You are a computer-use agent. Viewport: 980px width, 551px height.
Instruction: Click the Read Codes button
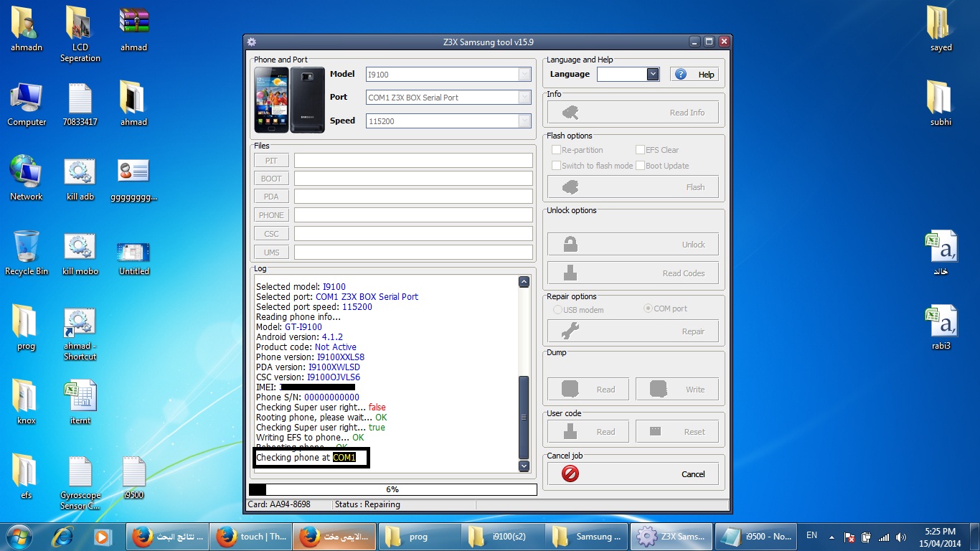[x=633, y=273]
